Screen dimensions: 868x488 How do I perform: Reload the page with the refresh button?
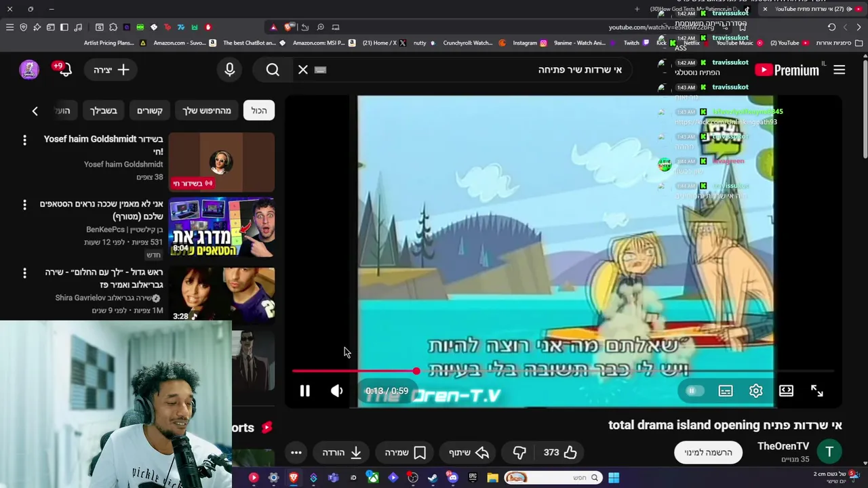click(x=831, y=27)
